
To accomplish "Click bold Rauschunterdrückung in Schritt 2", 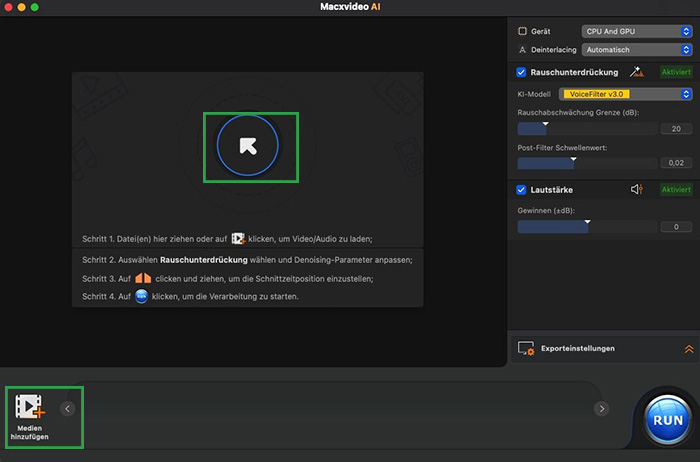I will pyautogui.click(x=204, y=260).
